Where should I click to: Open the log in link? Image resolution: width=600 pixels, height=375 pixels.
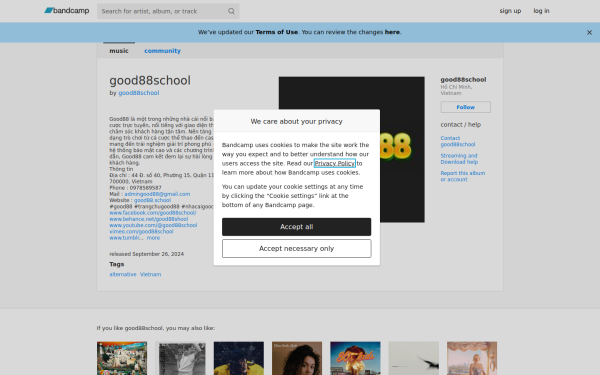541,11
